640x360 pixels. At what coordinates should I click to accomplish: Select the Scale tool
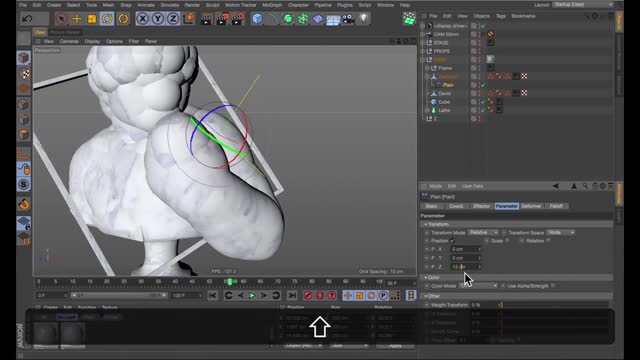click(x=92, y=19)
